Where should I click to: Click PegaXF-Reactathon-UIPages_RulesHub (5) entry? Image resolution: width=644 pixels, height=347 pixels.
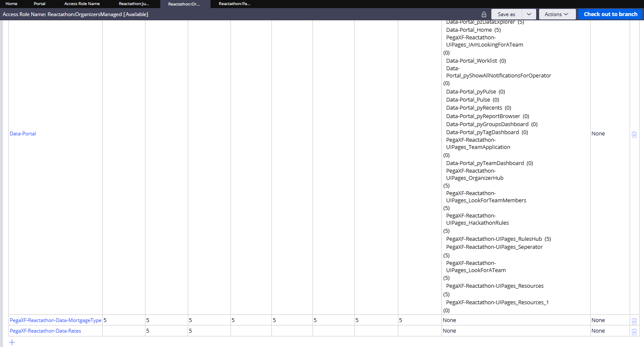[499, 239]
